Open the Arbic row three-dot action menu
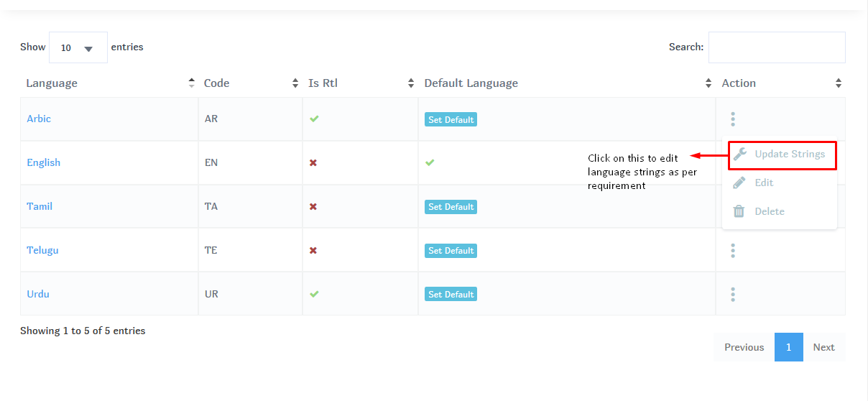 tap(733, 119)
